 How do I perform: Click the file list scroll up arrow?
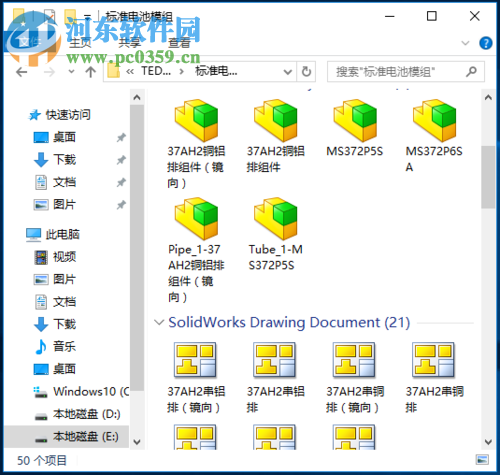488,98
